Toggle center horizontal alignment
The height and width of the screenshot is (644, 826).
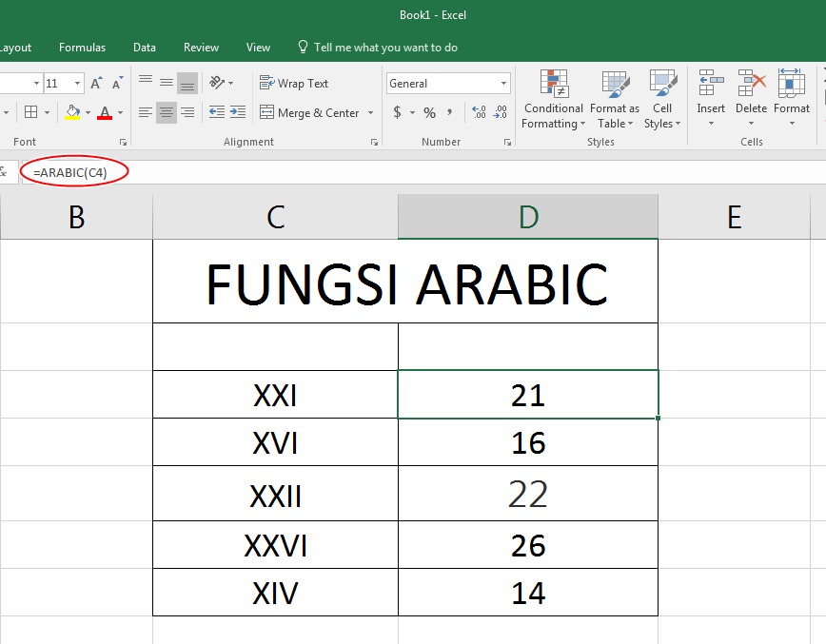[165, 113]
